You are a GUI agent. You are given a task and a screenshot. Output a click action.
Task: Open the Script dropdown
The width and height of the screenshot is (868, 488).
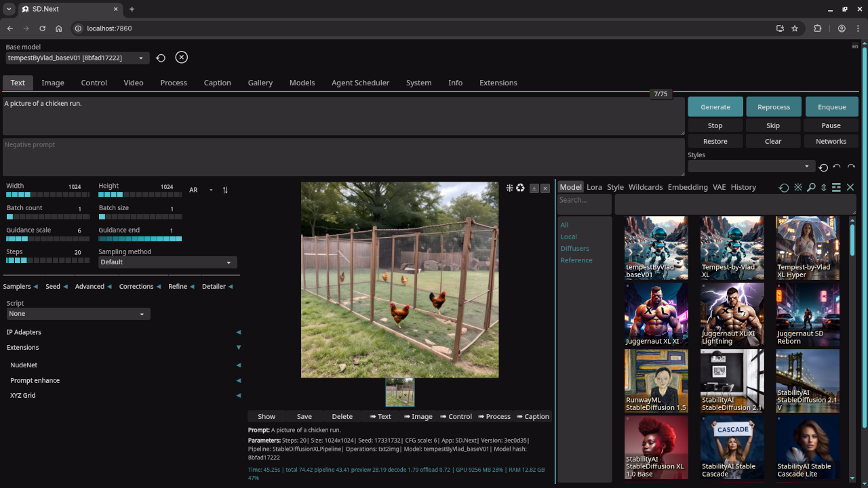point(79,314)
